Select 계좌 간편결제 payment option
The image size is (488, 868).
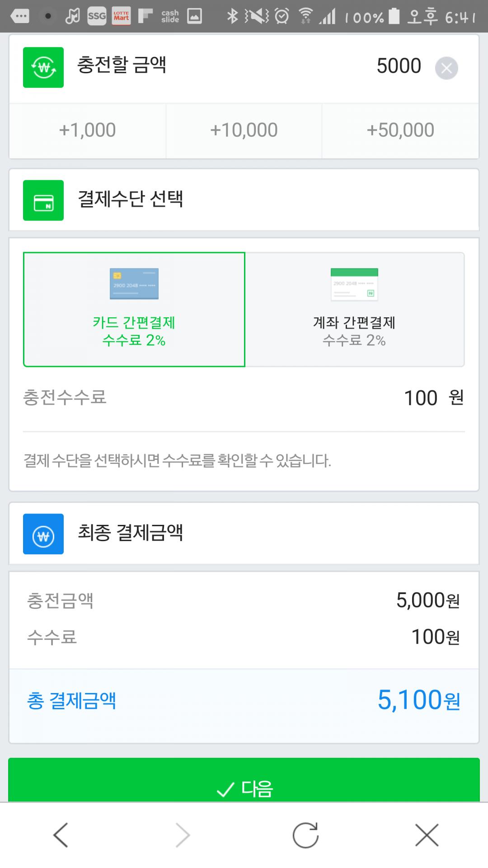click(354, 310)
